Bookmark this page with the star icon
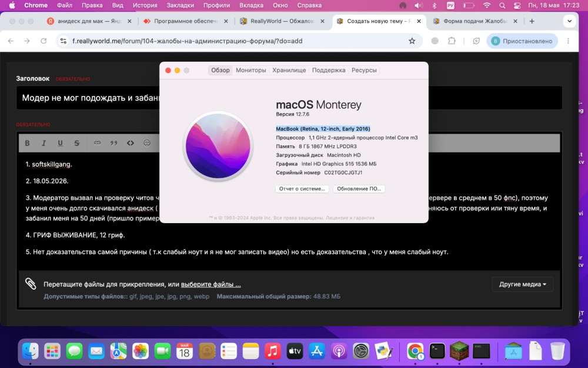 pyautogui.click(x=412, y=41)
